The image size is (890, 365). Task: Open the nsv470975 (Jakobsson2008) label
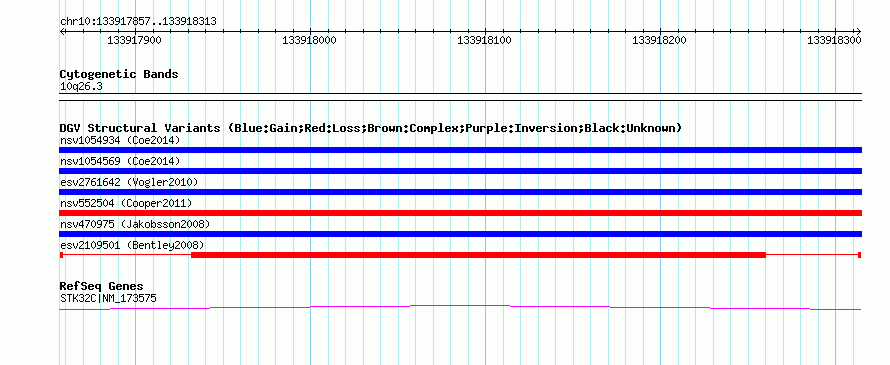click(x=135, y=224)
